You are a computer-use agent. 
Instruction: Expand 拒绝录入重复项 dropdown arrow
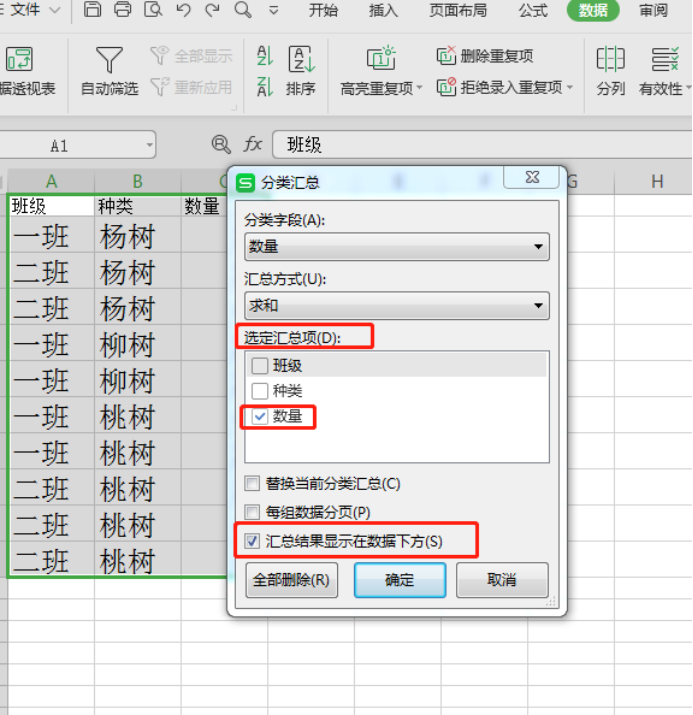(x=570, y=86)
